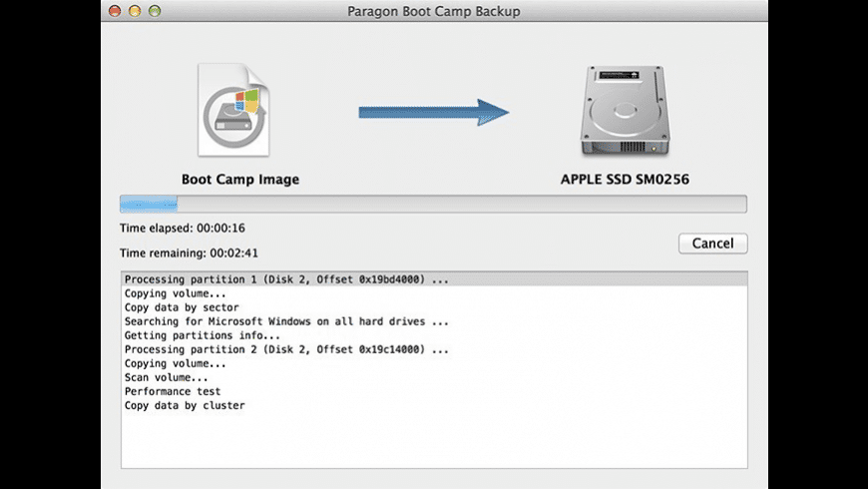Click the Time remaining readout

pyautogui.click(x=189, y=253)
